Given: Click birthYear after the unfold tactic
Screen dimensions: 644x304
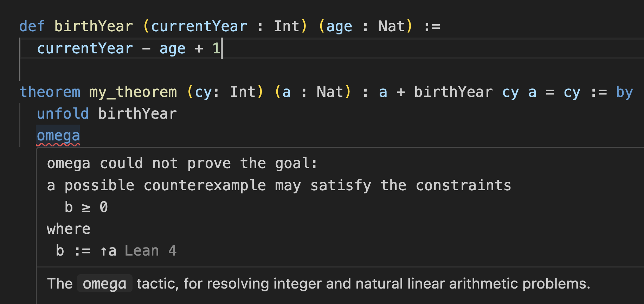Looking at the screenshot, I should (x=137, y=114).
